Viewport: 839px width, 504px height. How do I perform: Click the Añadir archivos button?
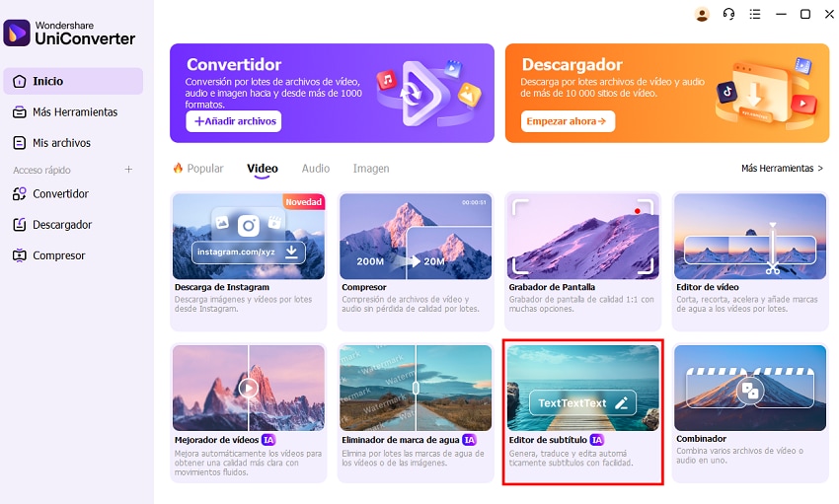coord(234,121)
